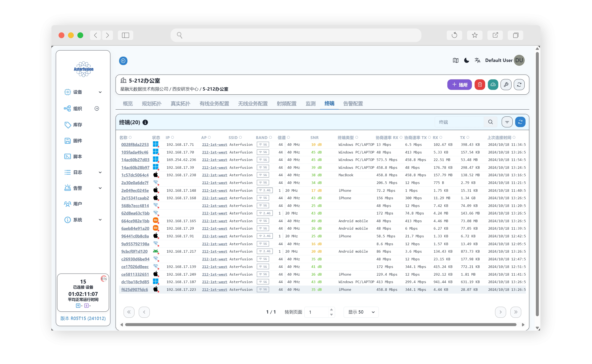
Task: Open AP link 212-1st-west in 1c57dc5064c4 row
Action: tap(214, 175)
